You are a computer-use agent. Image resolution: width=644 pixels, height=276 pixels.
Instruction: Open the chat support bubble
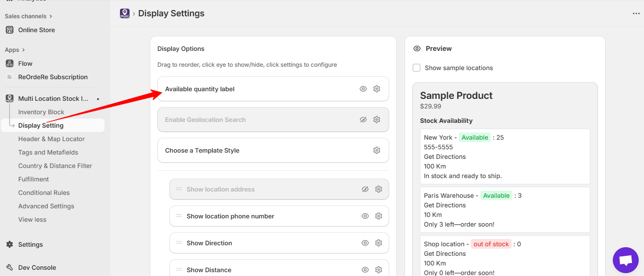click(x=626, y=260)
